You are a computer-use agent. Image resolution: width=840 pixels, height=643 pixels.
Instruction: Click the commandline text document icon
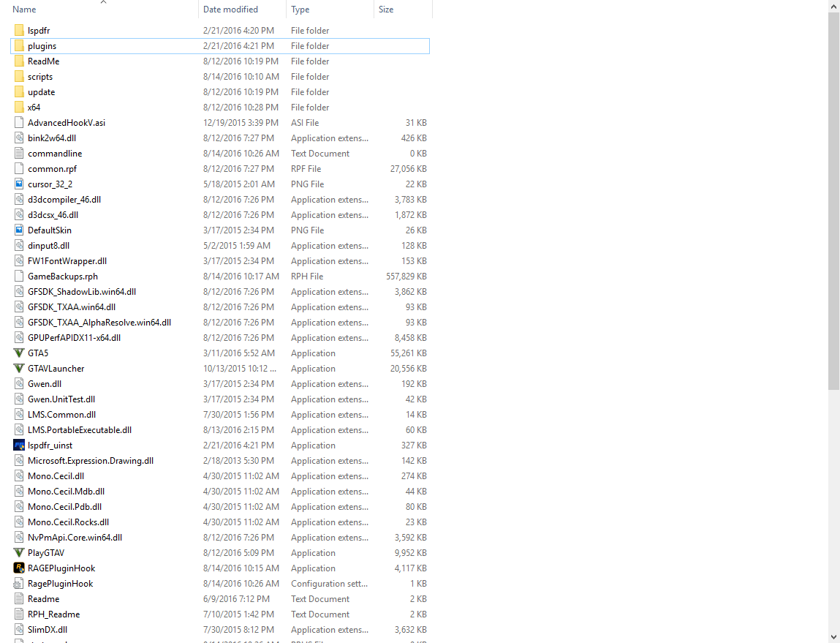(x=19, y=153)
